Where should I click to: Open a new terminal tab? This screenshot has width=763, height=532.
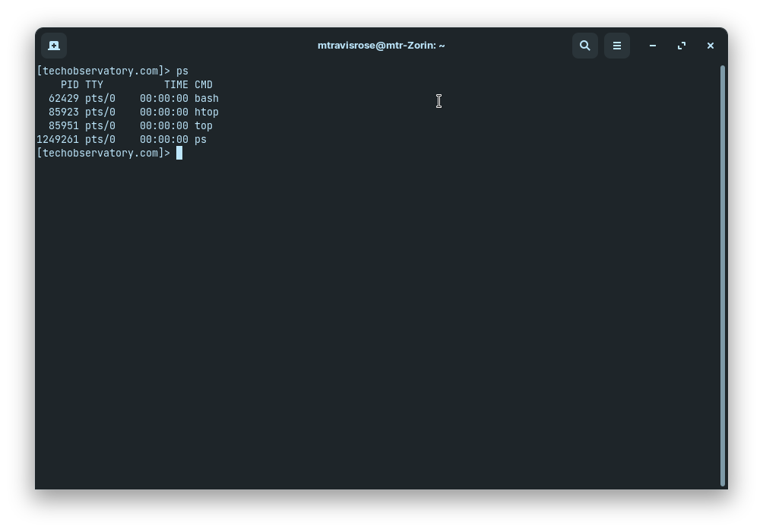point(54,46)
